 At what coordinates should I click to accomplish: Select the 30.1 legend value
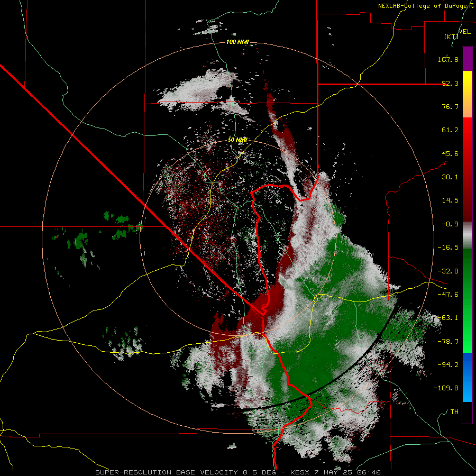coord(450,177)
